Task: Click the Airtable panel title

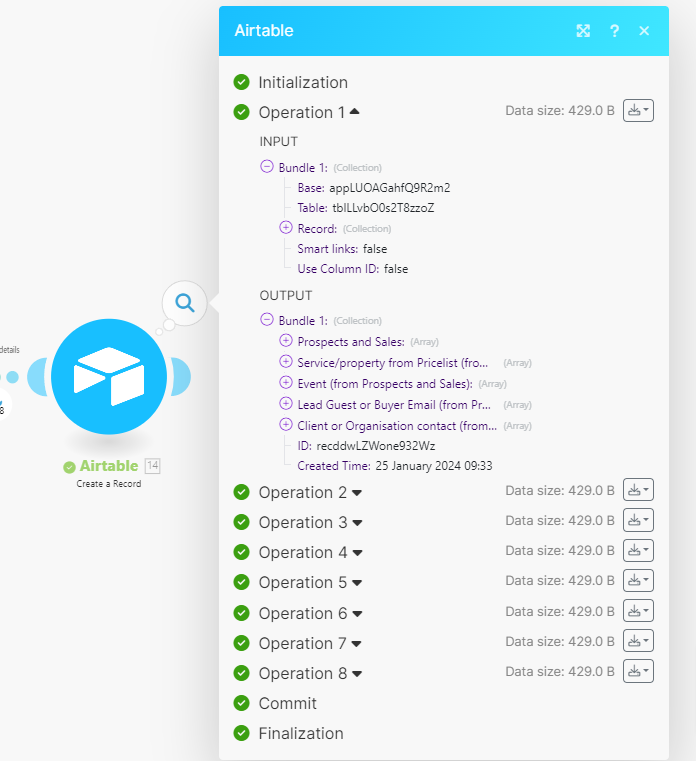Action: (264, 31)
